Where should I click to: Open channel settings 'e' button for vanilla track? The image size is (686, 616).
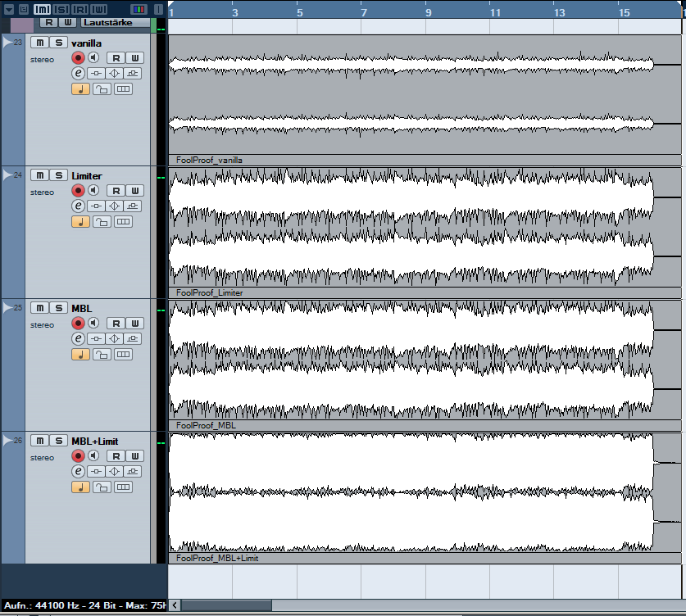click(79, 73)
